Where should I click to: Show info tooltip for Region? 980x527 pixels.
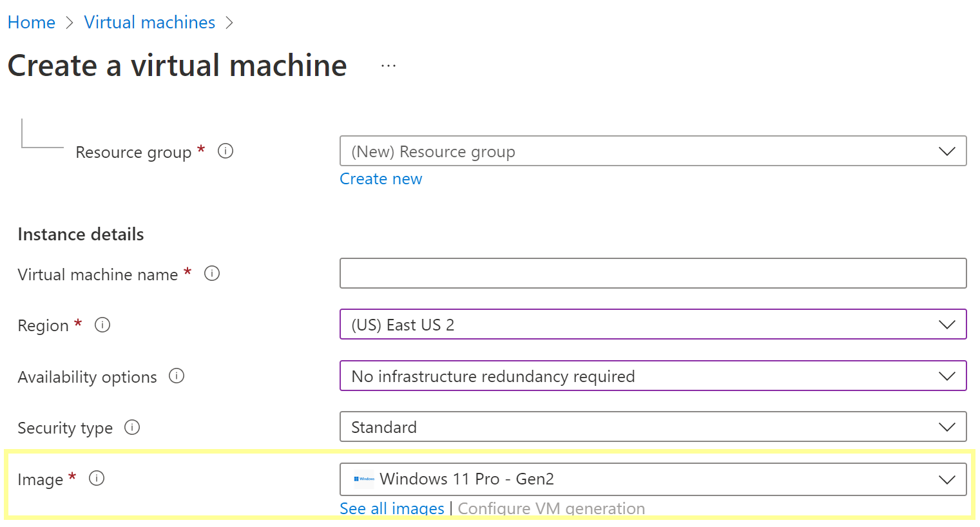point(102,325)
